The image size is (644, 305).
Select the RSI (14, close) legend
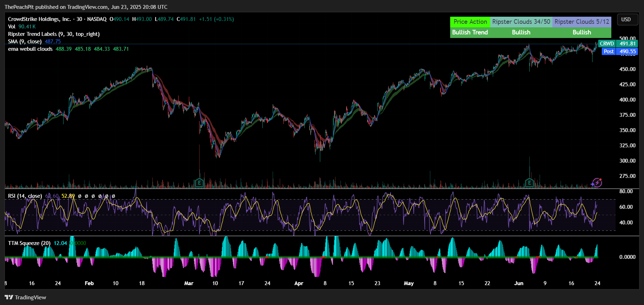(x=25, y=196)
